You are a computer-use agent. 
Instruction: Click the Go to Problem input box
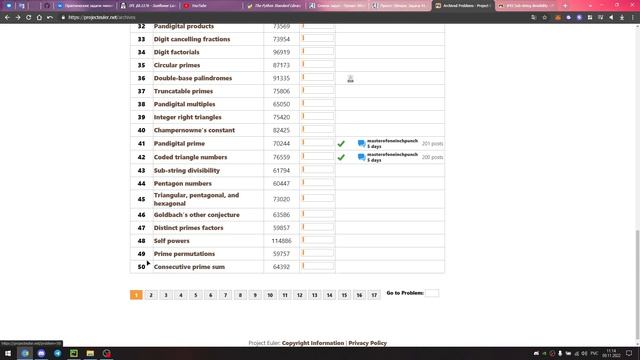click(x=432, y=293)
